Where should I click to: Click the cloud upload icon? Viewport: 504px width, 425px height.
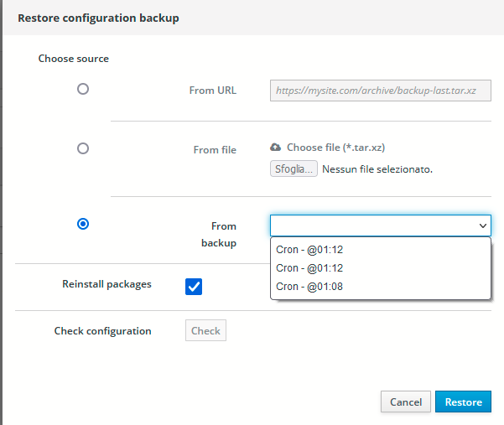click(275, 148)
